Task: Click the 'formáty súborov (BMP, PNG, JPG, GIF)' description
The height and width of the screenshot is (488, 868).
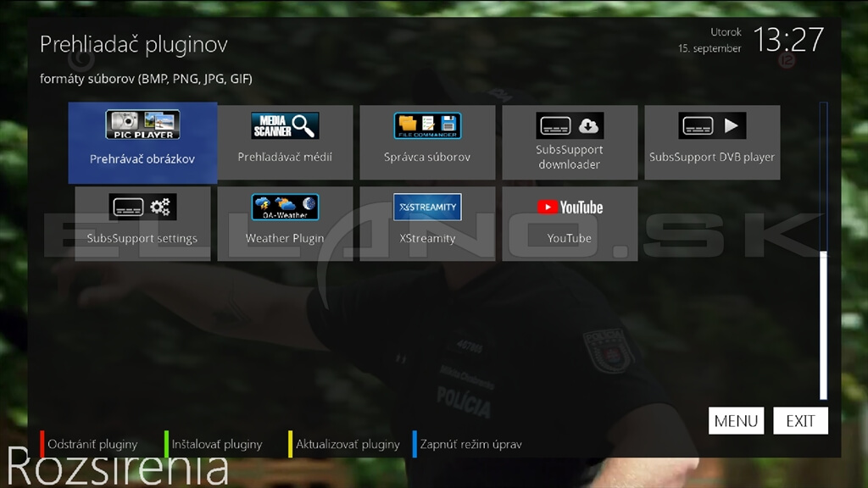Action: pyautogui.click(x=146, y=79)
